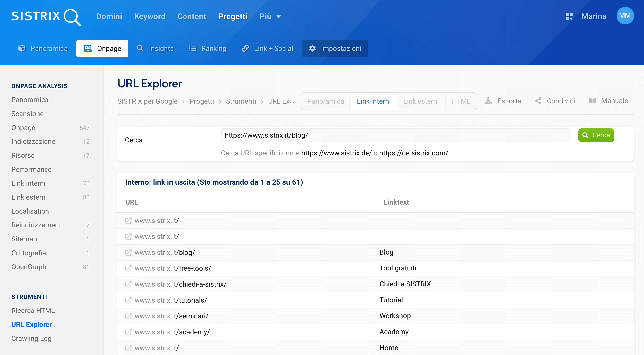This screenshot has height=355, width=644.
Task: Select the Link interni view tab
Action: click(374, 101)
